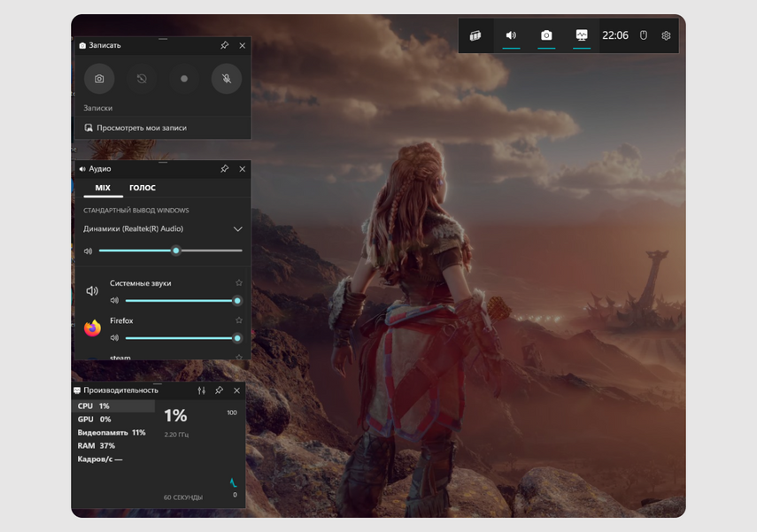Adjust the Firefox volume slider
The image size is (757, 532).
pyautogui.click(x=183, y=338)
